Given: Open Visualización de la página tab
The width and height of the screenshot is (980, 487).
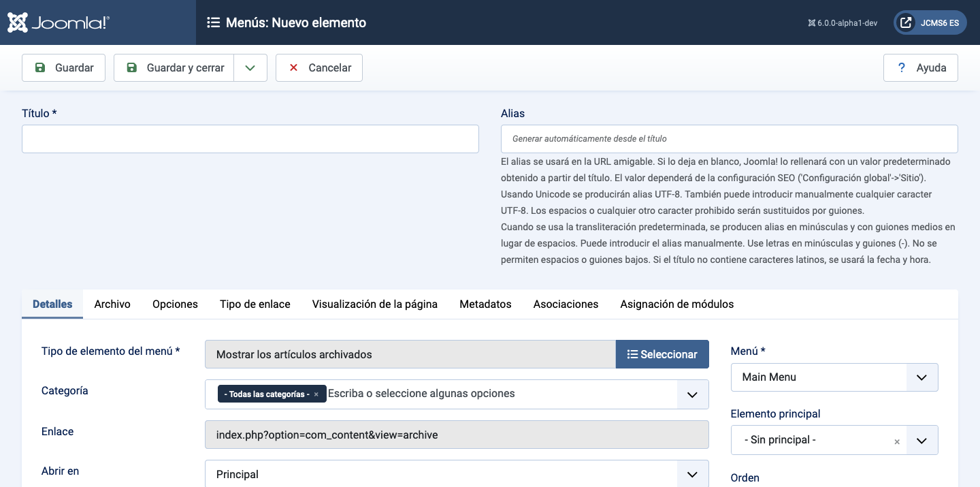Looking at the screenshot, I should (x=375, y=304).
